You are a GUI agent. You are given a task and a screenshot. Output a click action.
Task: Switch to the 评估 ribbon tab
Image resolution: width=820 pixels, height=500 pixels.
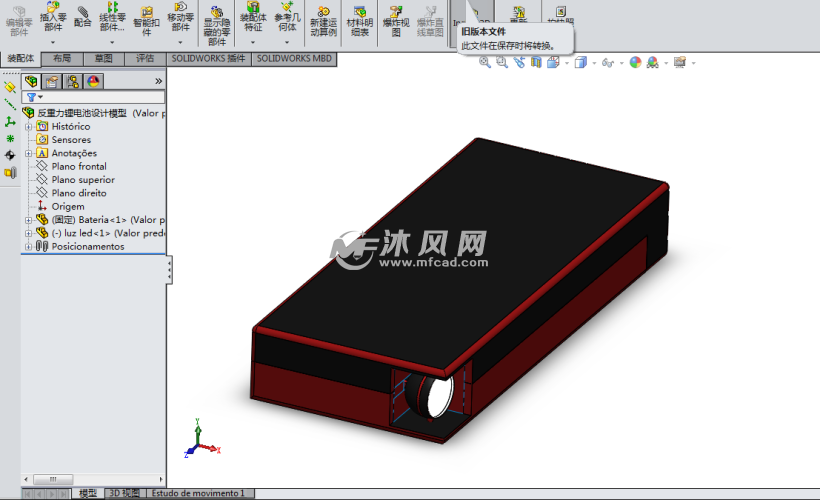point(145,59)
